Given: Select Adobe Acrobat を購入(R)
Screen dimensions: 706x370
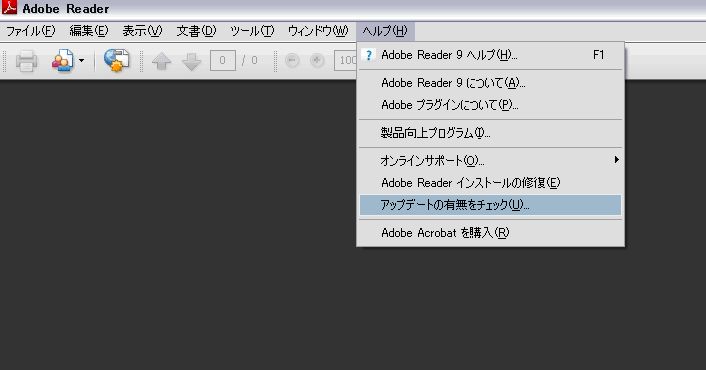Looking at the screenshot, I should coord(490,233).
